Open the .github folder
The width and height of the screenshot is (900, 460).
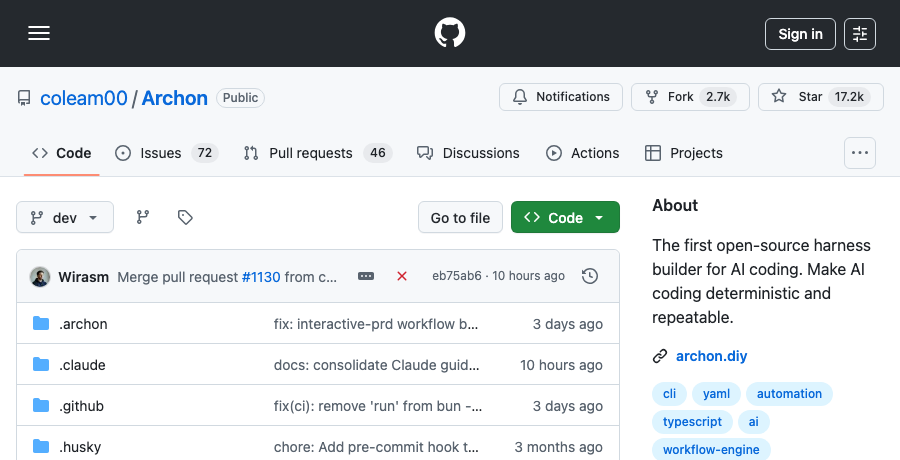click(x=82, y=406)
